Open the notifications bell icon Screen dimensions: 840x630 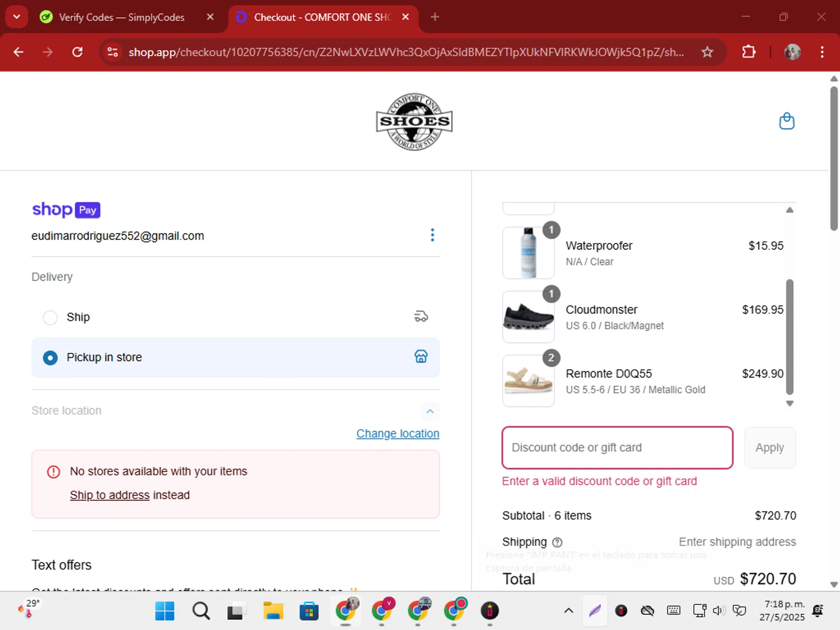click(818, 610)
